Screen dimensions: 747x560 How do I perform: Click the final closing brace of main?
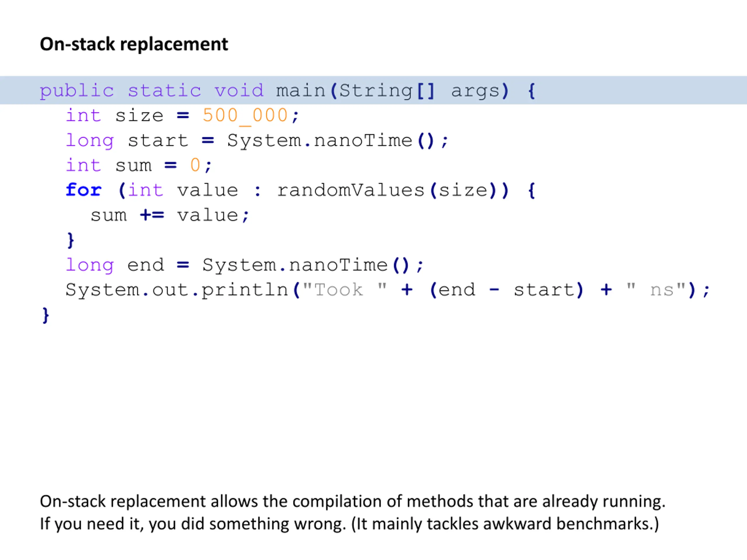46,315
